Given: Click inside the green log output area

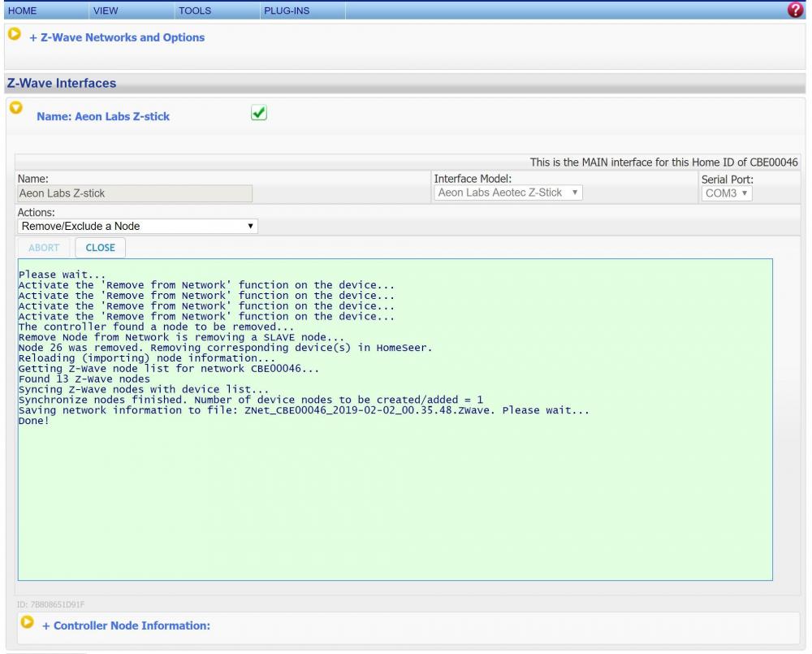Looking at the screenshot, I should 395,487.
